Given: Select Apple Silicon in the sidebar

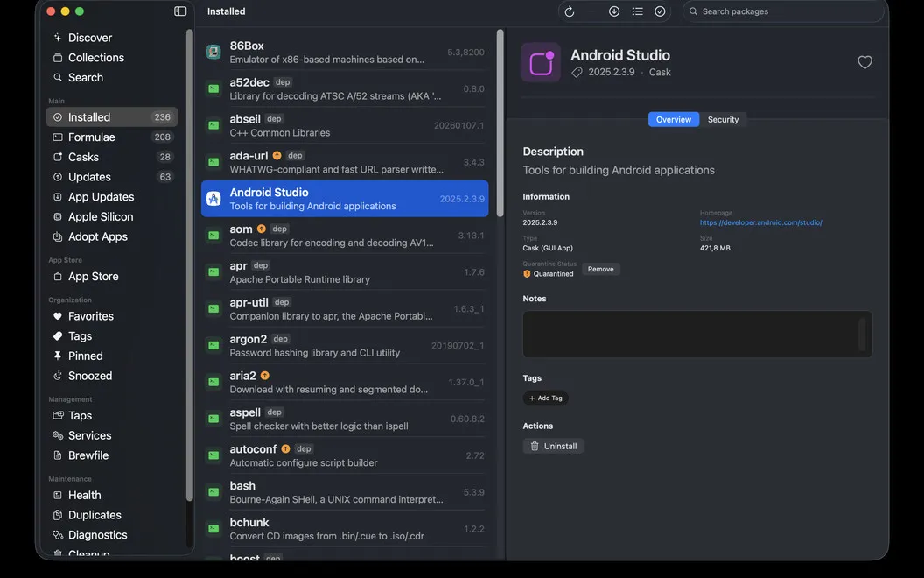Looking at the screenshot, I should click(112, 217).
